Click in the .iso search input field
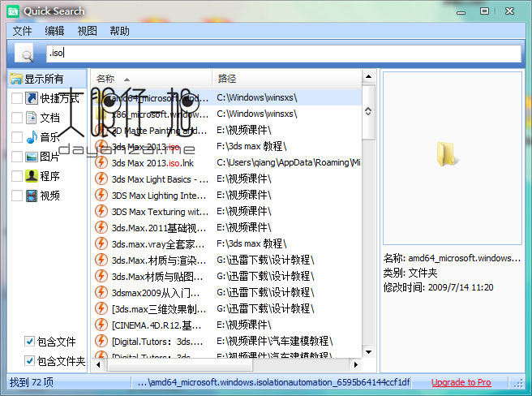 click(284, 54)
